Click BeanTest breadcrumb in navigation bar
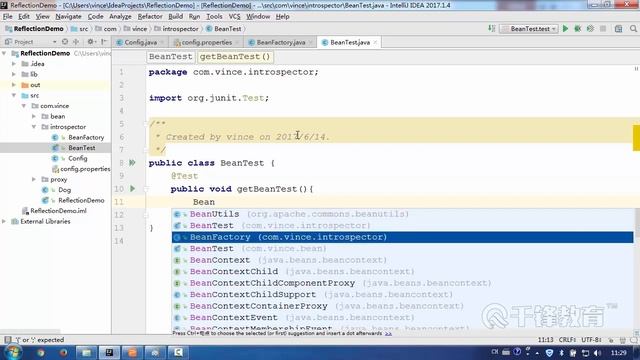The image size is (640, 360). coord(224,29)
